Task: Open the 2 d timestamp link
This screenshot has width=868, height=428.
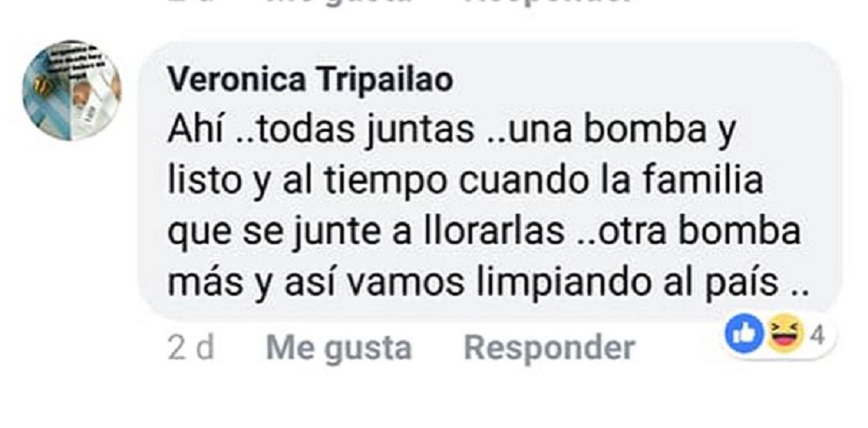Action: (190, 348)
